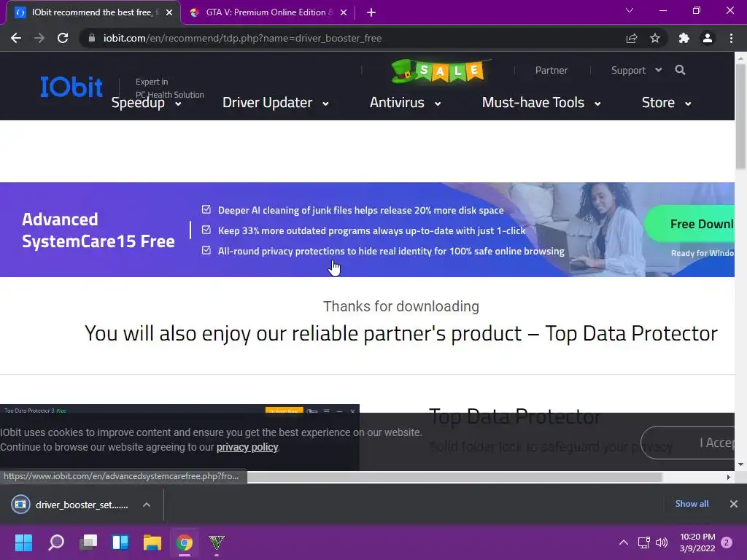Image resolution: width=747 pixels, height=560 pixels.
Task: Click the scroll right arrow of horizontal scrollbar
Action: pyautogui.click(x=729, y=477)
